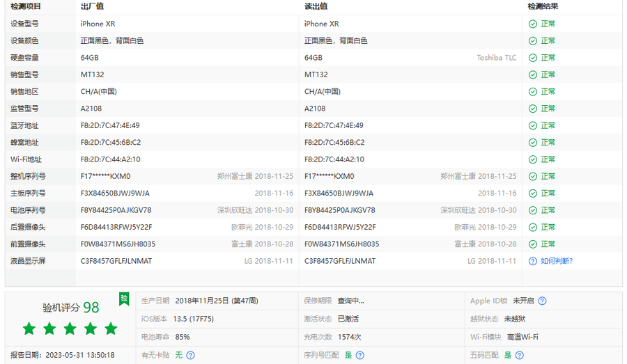Open the 如何判断? link
This screenshot has height=364, width=627.
tap(557, 261)
